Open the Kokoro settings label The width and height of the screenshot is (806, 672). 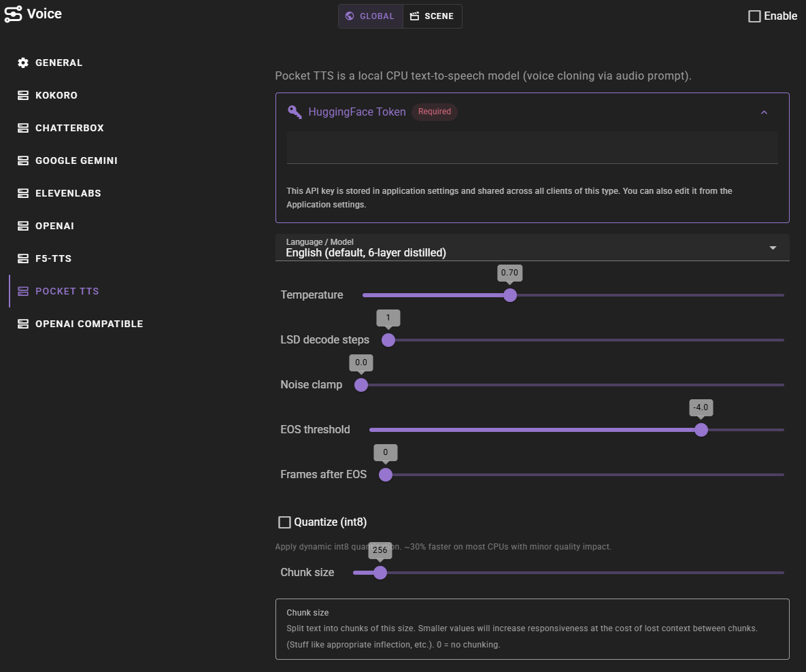pos(56,95)
